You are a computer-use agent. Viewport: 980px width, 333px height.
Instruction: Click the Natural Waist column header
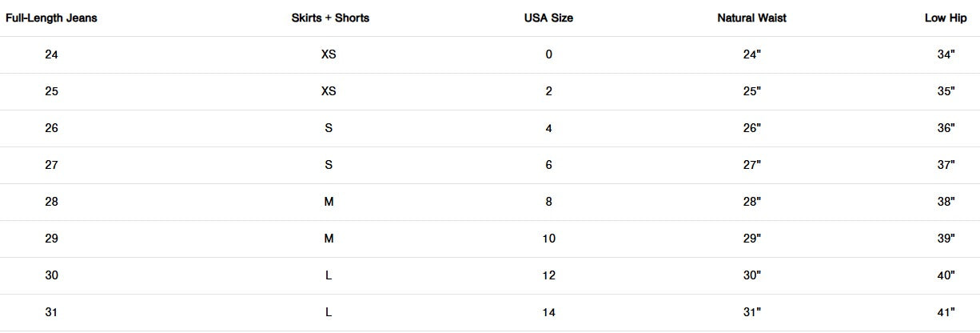(751, 18)
